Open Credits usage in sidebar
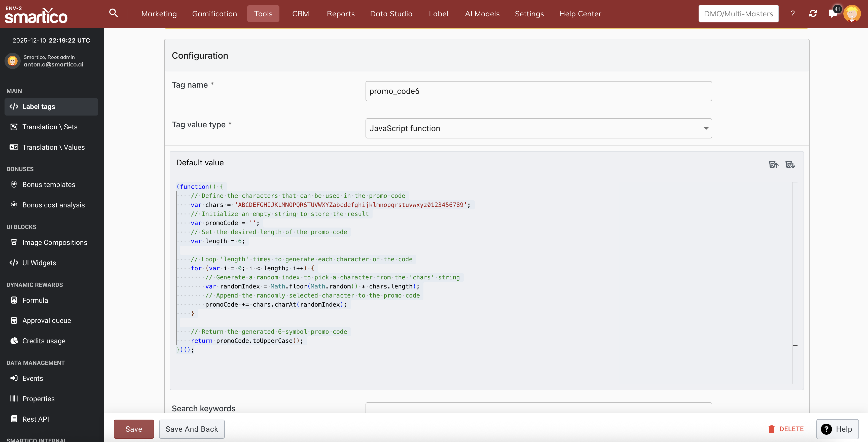The width and height of the screenshot is (868, 442). pos(44,341)
